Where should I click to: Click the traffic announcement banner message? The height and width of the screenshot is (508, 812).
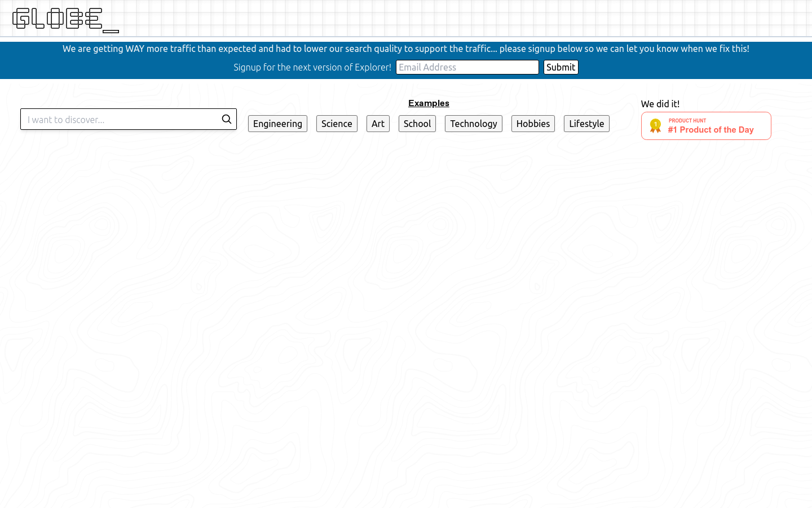coord(406,49)
